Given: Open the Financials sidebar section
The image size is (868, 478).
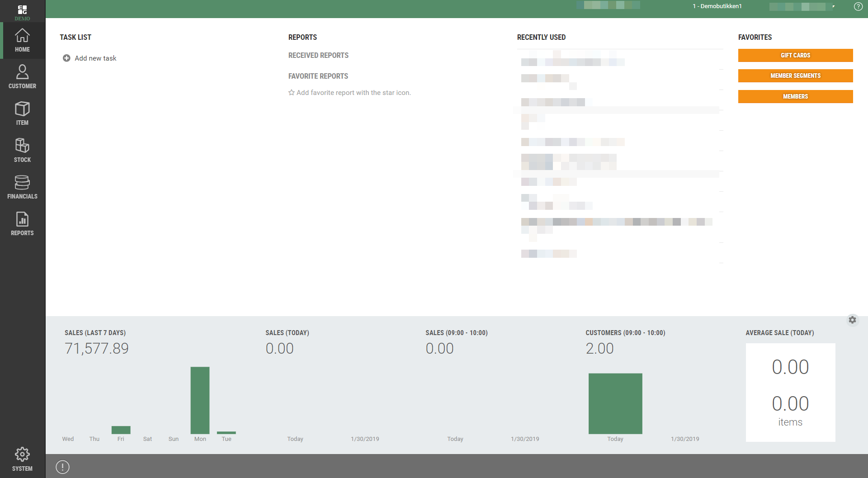Looking at the screenshot, I should pyautogui.click(x=22, y=187).
